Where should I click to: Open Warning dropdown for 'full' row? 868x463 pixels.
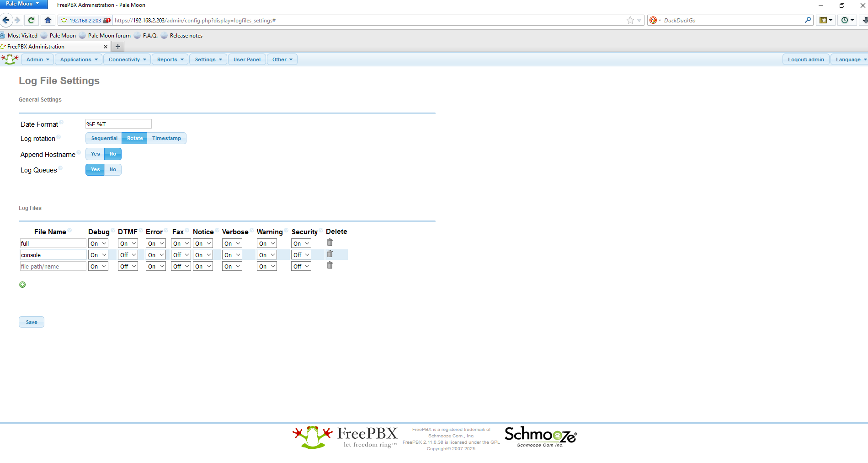(267, 243)
